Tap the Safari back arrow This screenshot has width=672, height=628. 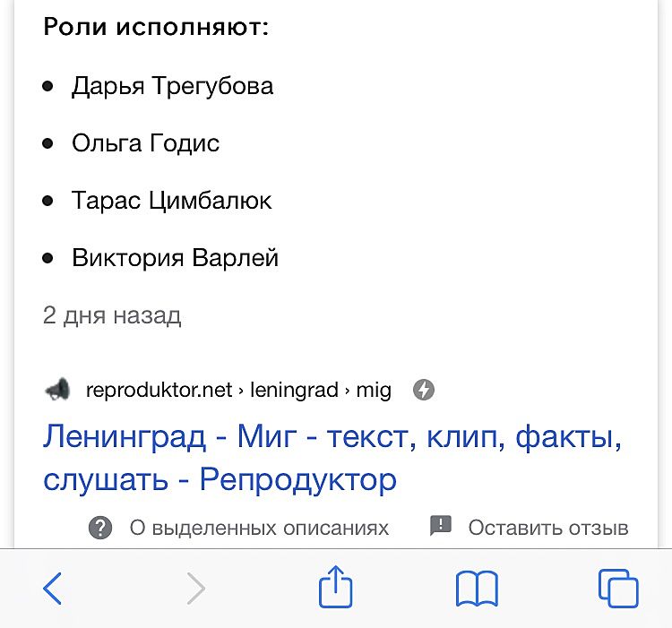pos(53,589)
